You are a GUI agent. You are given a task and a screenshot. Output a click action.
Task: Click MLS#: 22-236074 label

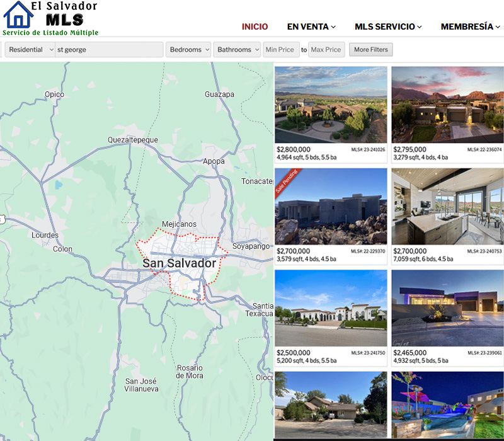[484, 149]
